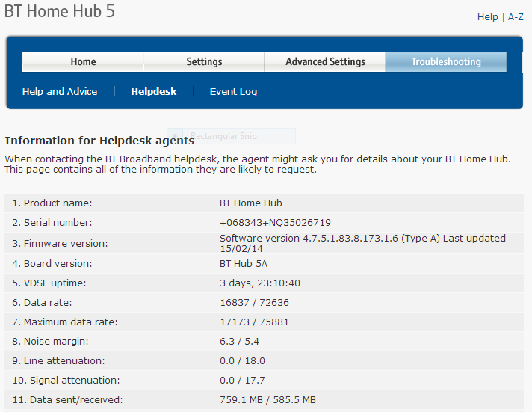Image resolution: width=532 pixels, height=412 pixels.
Task: Click the value 759.1 MB / 585.5 MB
Action: pyautogui.click(x=267, y=399)
